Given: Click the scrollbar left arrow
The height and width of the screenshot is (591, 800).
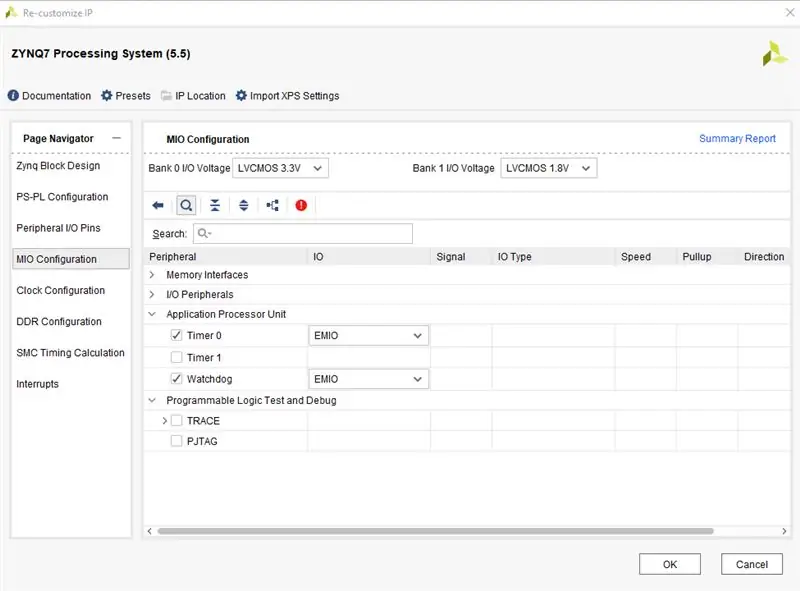Looking at the screenshot, I should [x=149, y=531].
